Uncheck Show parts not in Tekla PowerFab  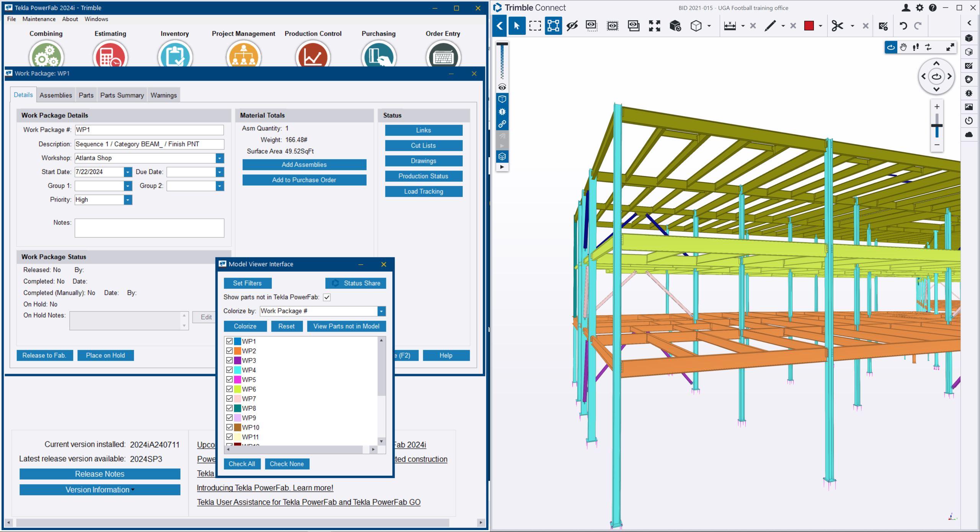click(327, 297)
